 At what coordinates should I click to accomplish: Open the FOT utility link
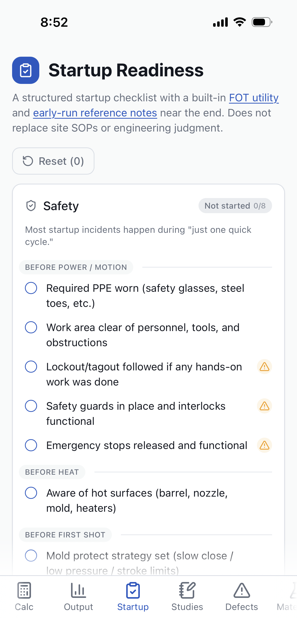[253, 98]
